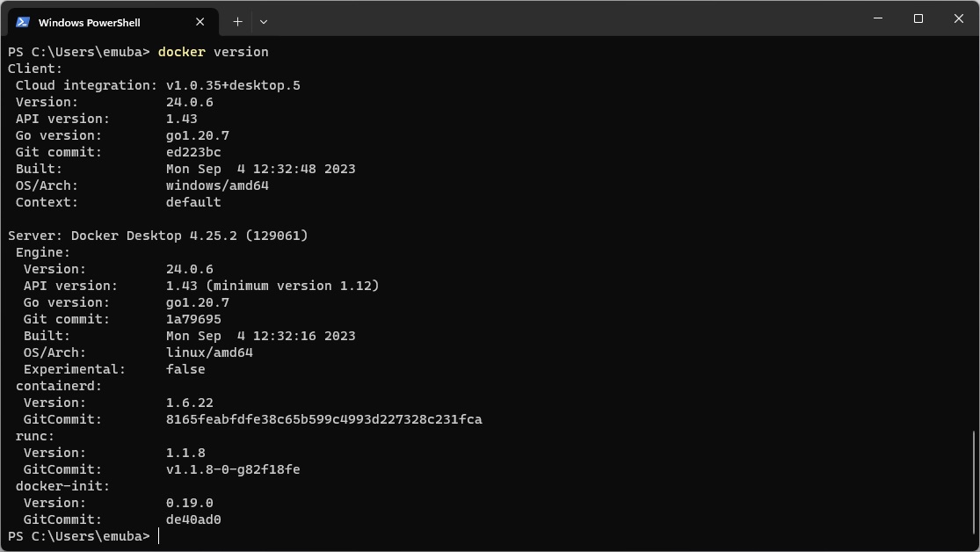Expand the new tab profile dropdown
Image resolution: width=980 pixels, height=552 pixels.
(x=264, y=22)
